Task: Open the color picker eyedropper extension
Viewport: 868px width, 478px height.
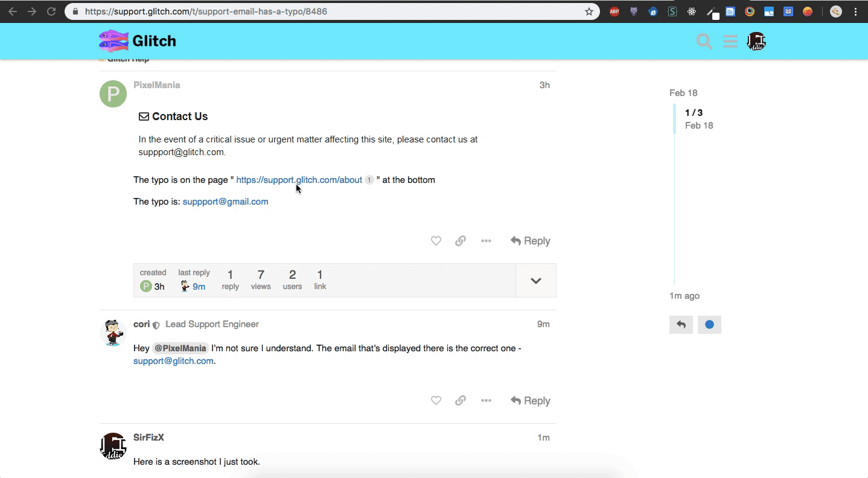Action: (712, 12)
